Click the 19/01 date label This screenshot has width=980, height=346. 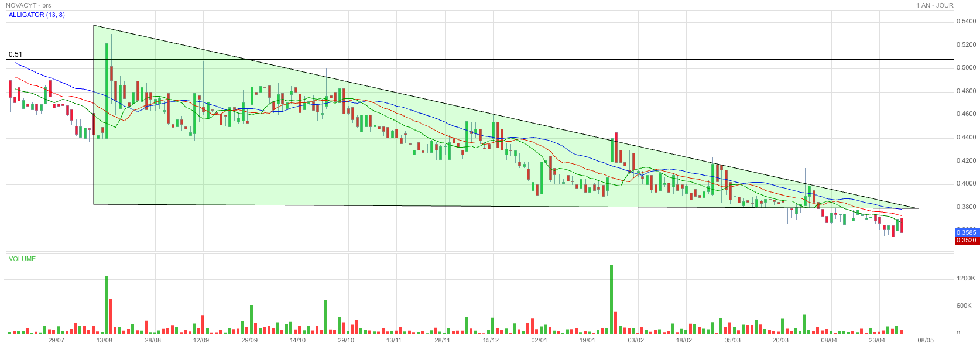point(588,340)
